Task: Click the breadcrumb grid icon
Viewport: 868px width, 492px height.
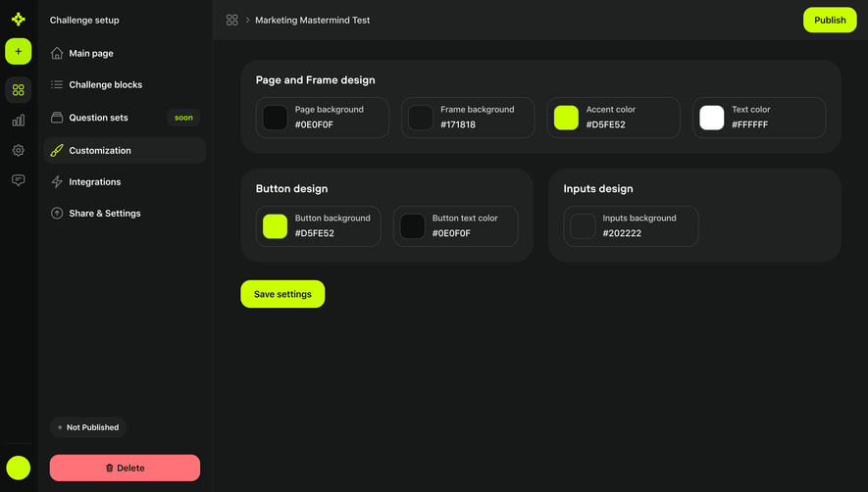Action: (x=231, y=20)
